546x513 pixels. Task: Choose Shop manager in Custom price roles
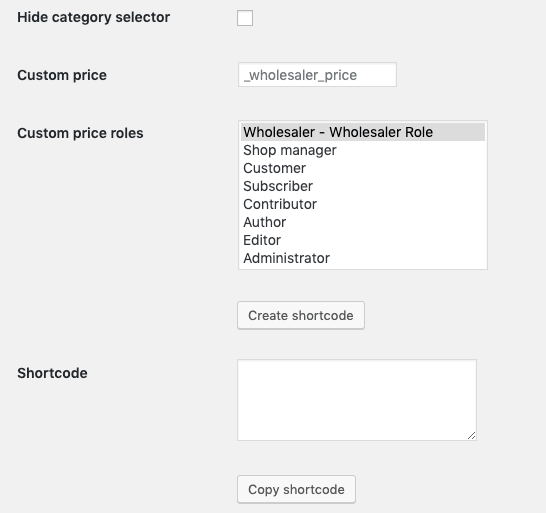pos(363,150)
